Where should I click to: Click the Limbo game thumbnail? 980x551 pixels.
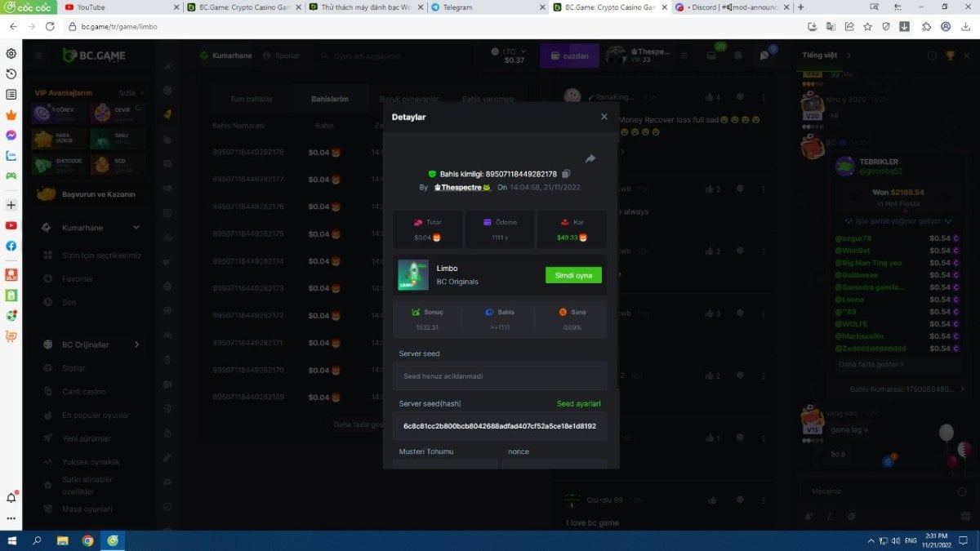(413, 275)
